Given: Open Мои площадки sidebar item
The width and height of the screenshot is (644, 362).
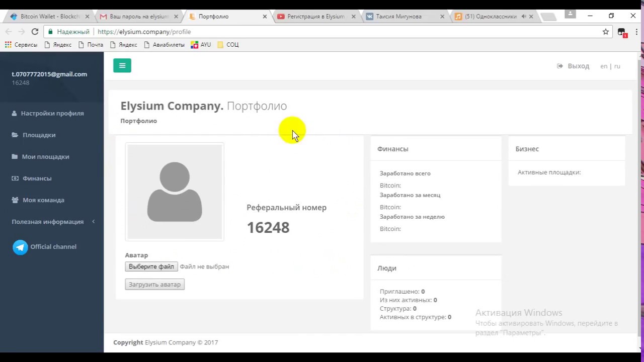Looking at the screenshot, I should pyautogui.click(x=41, y=156).
